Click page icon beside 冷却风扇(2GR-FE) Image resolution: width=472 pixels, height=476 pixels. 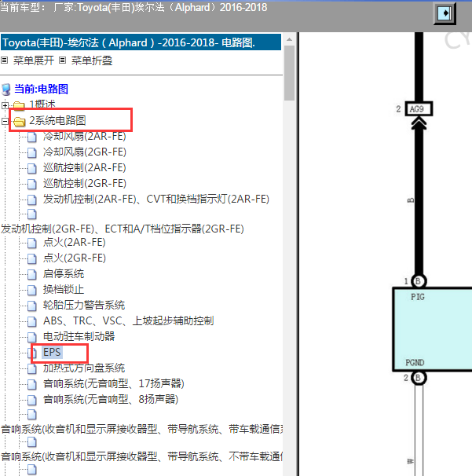pos(32,152)
